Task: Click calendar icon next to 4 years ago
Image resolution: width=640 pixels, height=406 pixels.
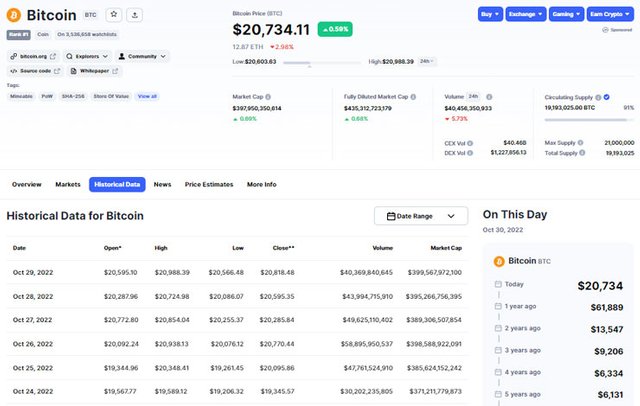Action: coord(498,373)
